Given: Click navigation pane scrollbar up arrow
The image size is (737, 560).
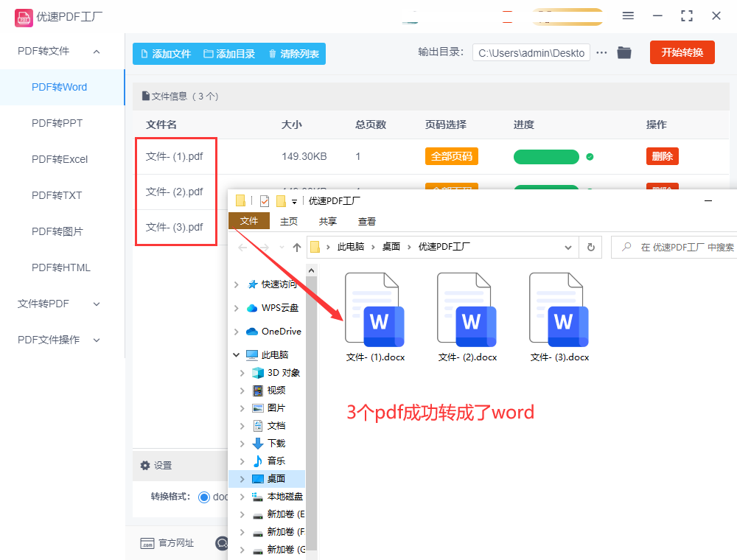Looking at the screenshot, I should [x=311, y=270].
